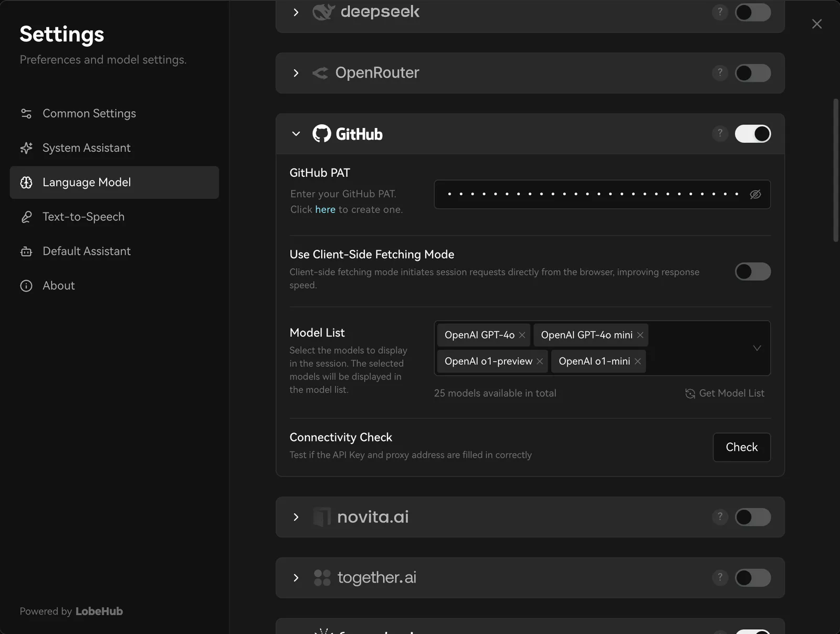Click the OpenRouter help question mark icon
The image size is (840, 634).
[x=720, y=72]
